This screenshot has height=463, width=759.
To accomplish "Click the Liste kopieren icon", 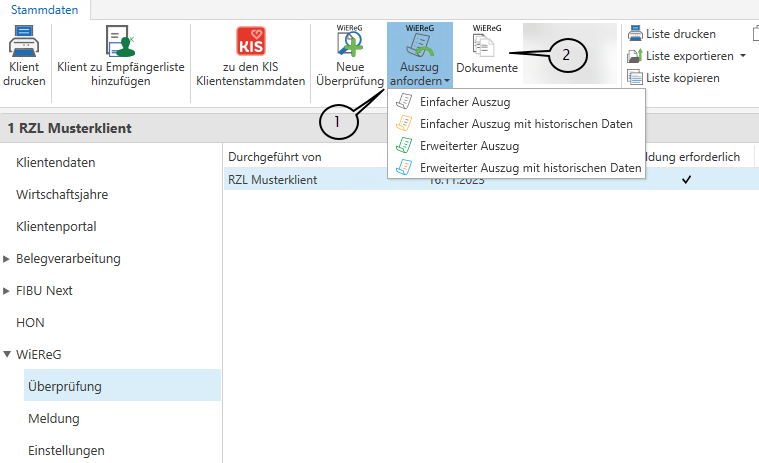I will 635,77.
